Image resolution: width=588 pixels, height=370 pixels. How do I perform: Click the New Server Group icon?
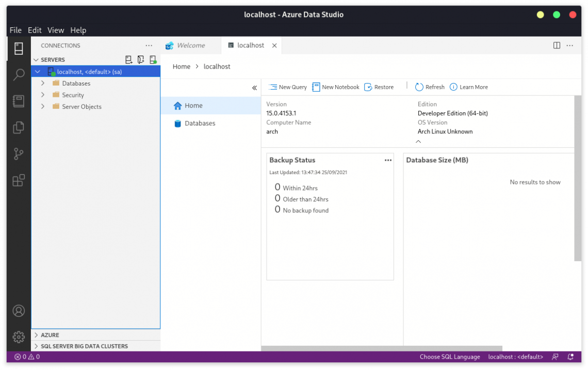[141, 60]
